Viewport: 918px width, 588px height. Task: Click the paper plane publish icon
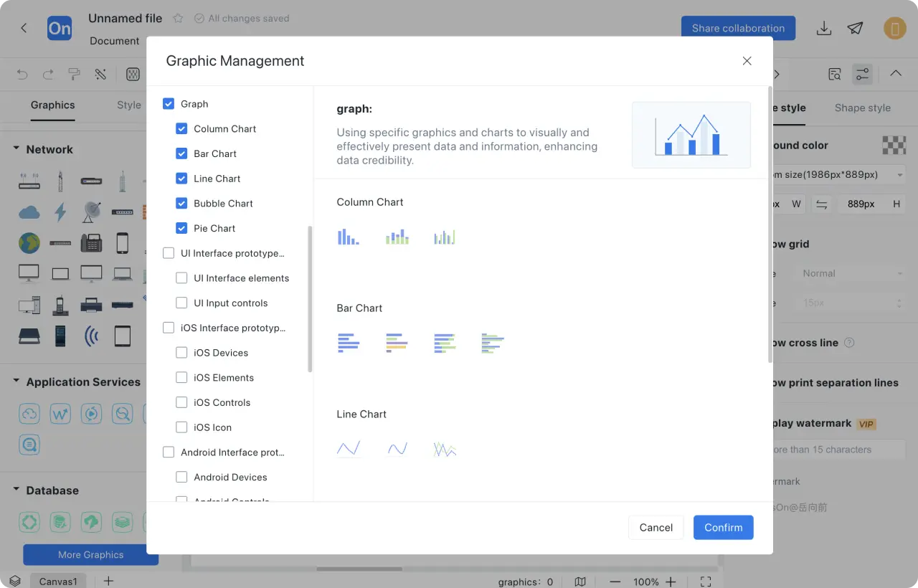coord(855,28)
